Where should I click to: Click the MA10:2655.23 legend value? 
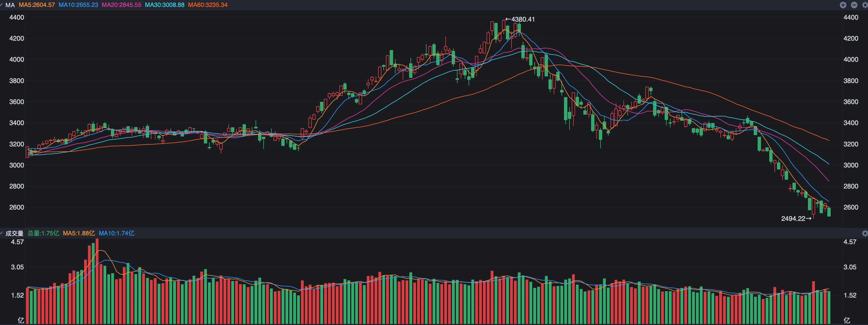78,5
